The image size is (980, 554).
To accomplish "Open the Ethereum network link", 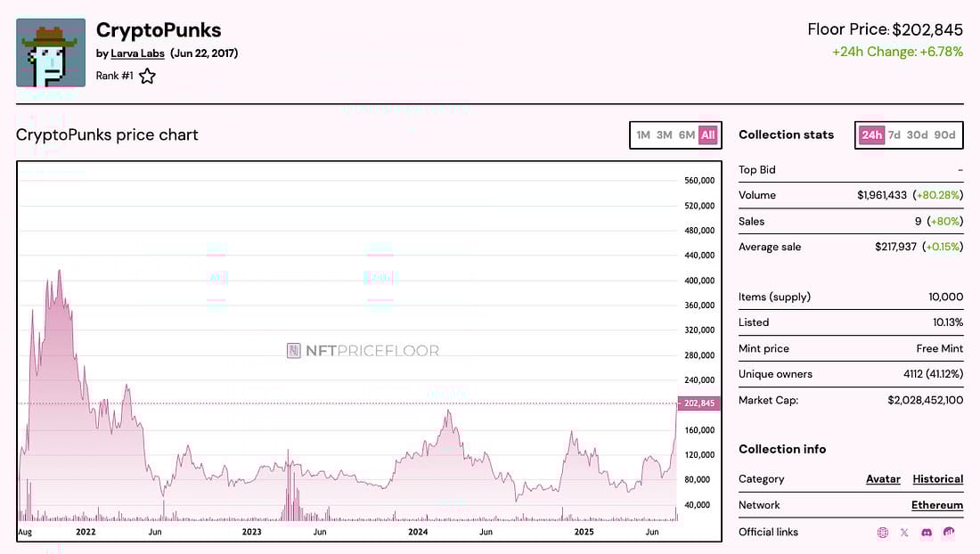I will (937, 505).
